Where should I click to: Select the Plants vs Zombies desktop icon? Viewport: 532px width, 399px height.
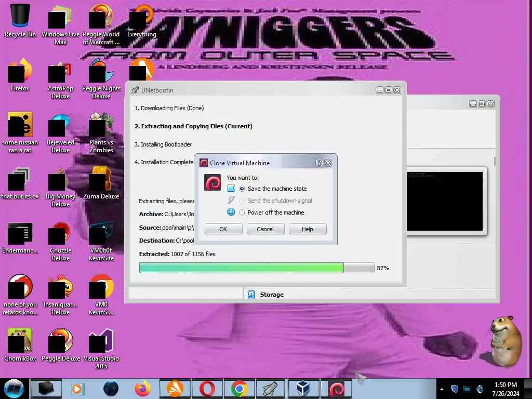pos(101,133)
